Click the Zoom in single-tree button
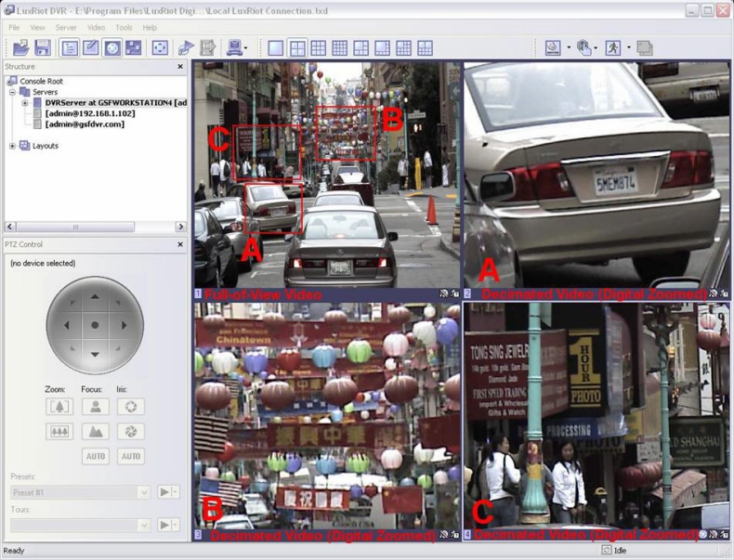Image resolution: width=734 pixels, height=560 pixels. (59, 407)
